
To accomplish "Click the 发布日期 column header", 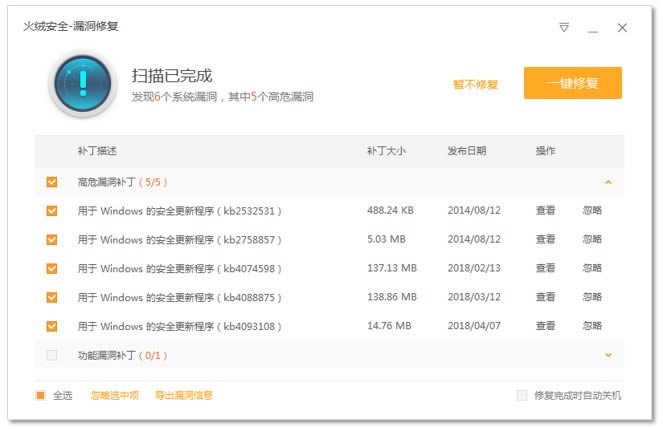I will point(466,151).
